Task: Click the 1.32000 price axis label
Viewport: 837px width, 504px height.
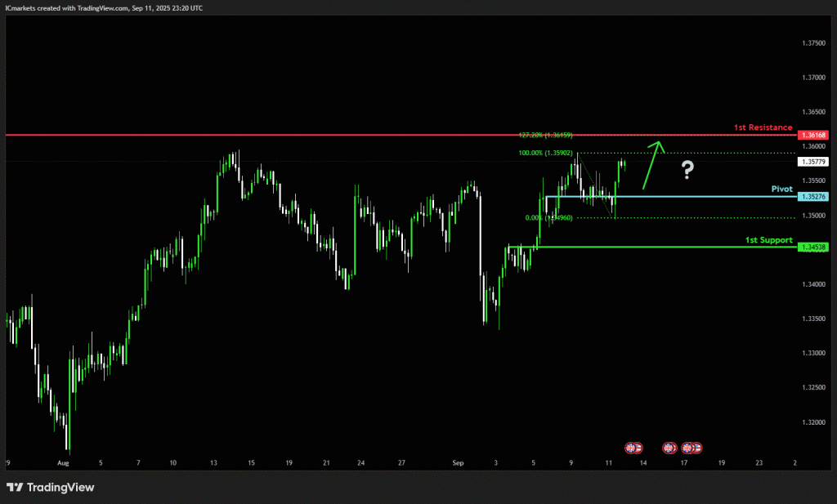Action: point(813,422)
